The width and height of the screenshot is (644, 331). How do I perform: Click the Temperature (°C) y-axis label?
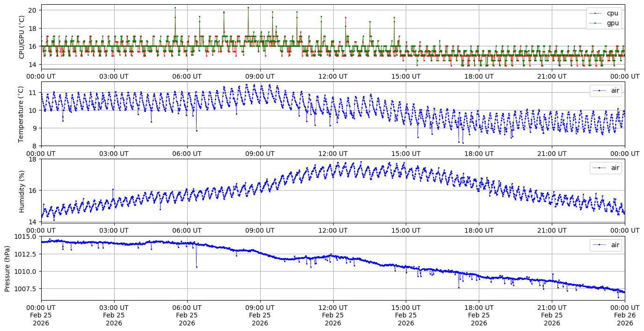(22, 114)
